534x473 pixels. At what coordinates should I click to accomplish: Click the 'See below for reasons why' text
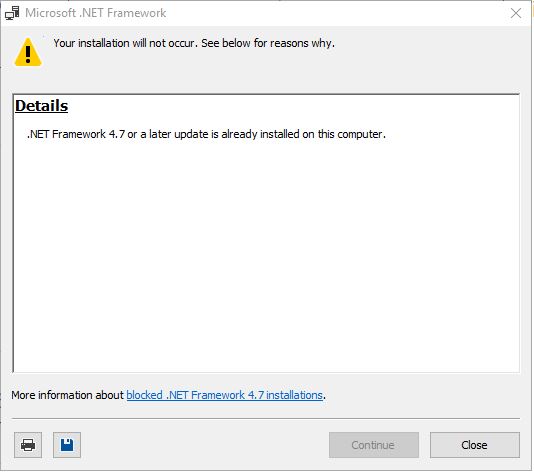268,43
